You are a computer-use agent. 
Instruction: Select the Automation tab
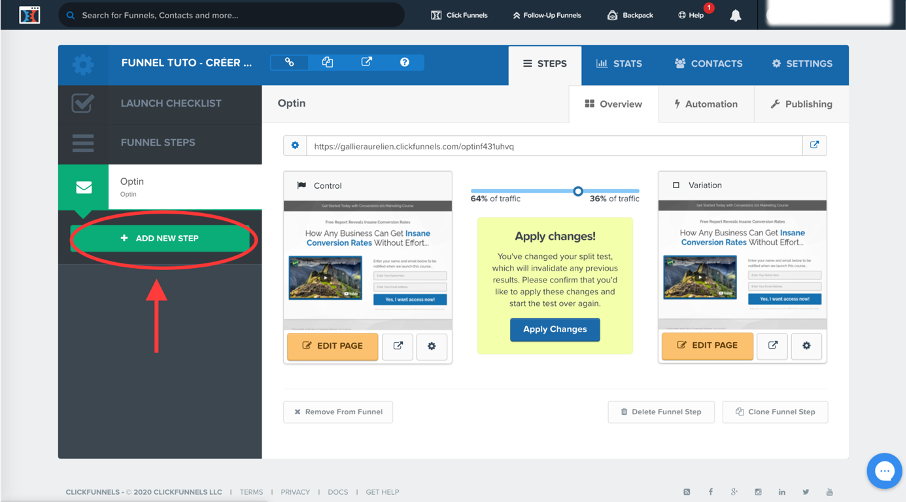[x=706, y=104]
